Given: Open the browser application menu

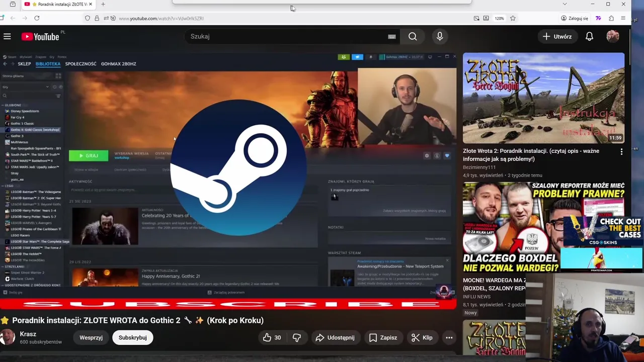Looking at the screenshot, I should [623, 18].
